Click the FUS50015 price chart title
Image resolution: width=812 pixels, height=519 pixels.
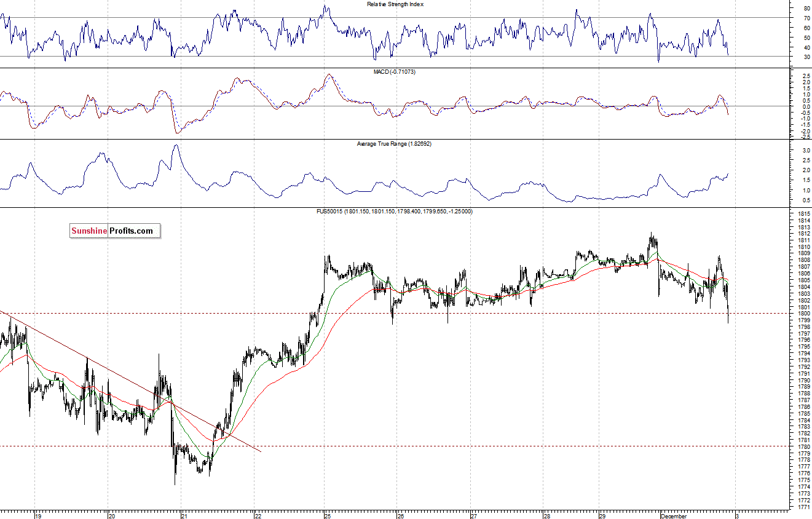(x=395, y=212)
